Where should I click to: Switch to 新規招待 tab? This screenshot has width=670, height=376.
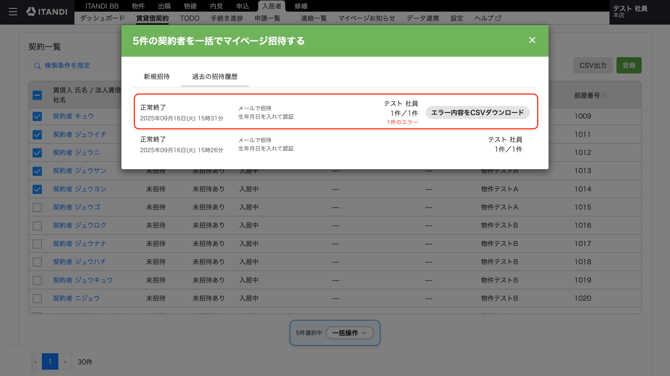[156, 76]
